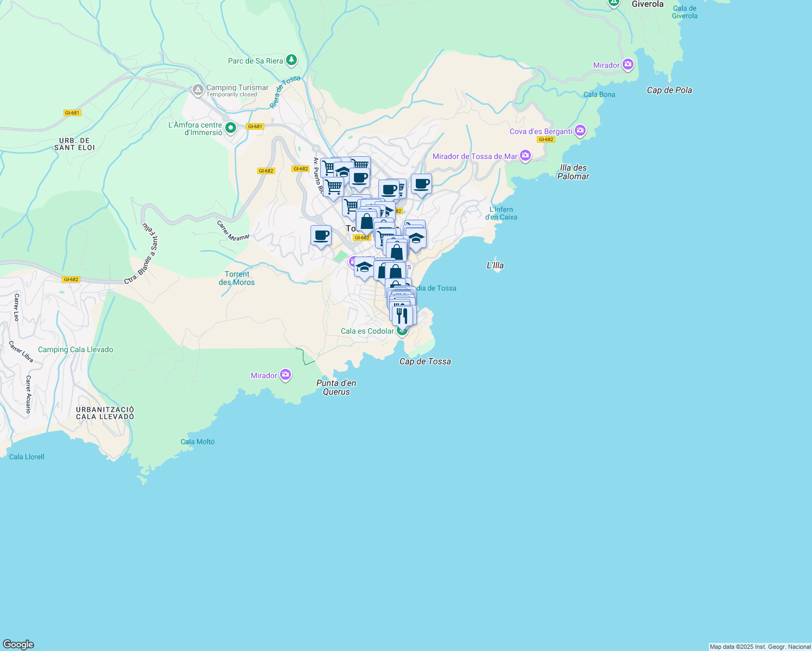Select the Cala Moltó label

pos(198,442)
